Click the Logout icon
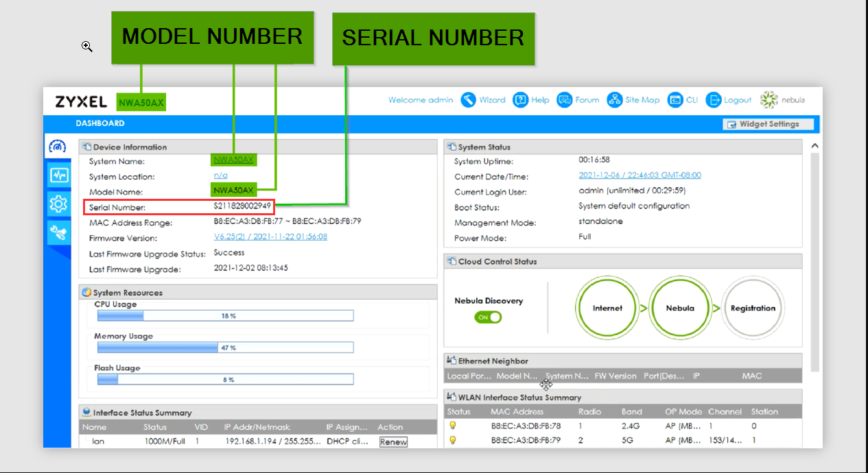The height and width of the screenshot is (473, 868). (714, 100)
